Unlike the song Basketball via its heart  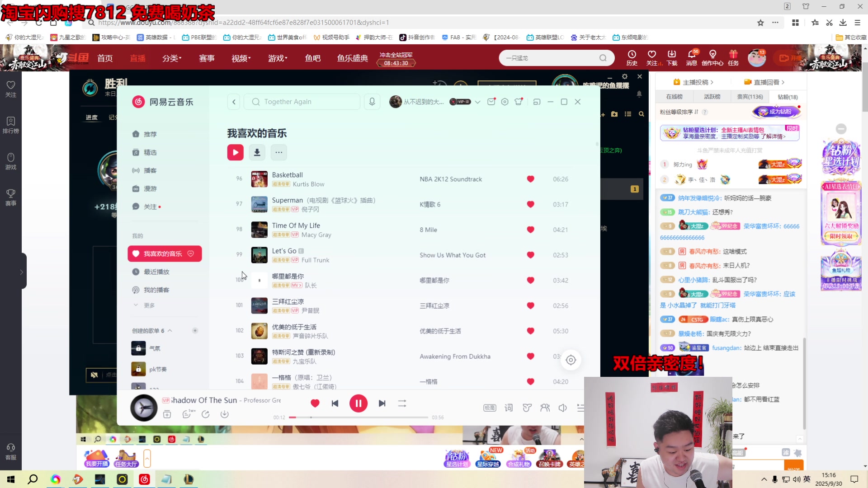pos(530,179)
